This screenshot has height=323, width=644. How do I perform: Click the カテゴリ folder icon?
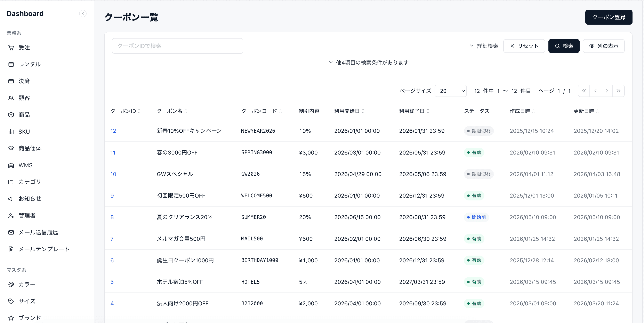[11, 182]
